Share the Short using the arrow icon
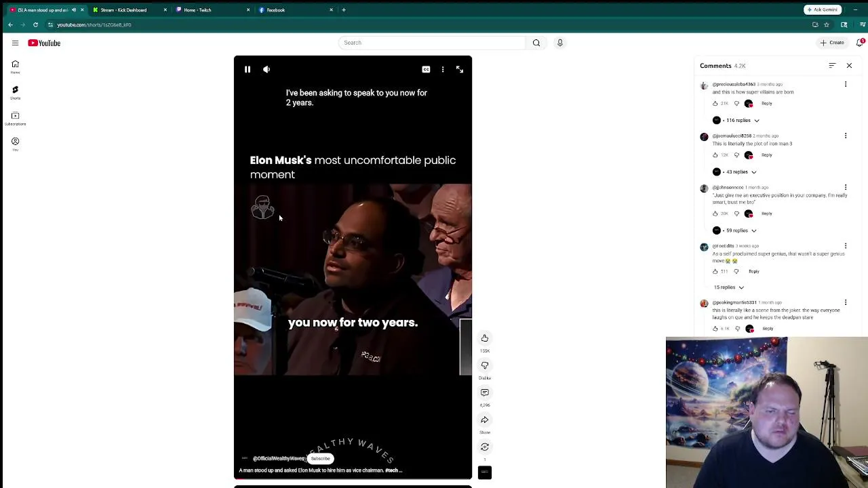This screenshot has height=488, width=868. [x=485, y=420]
